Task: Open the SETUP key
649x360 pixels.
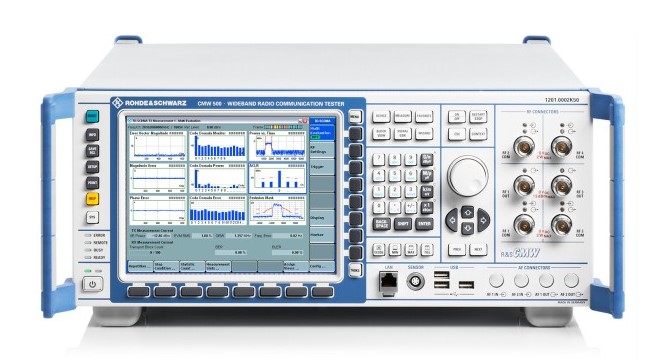Action: [92, 167]
